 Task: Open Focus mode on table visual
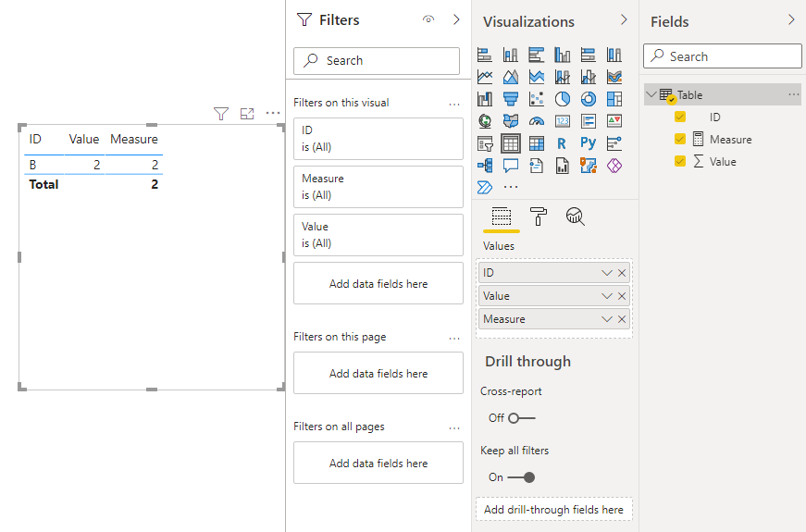[x=247, y=114]
